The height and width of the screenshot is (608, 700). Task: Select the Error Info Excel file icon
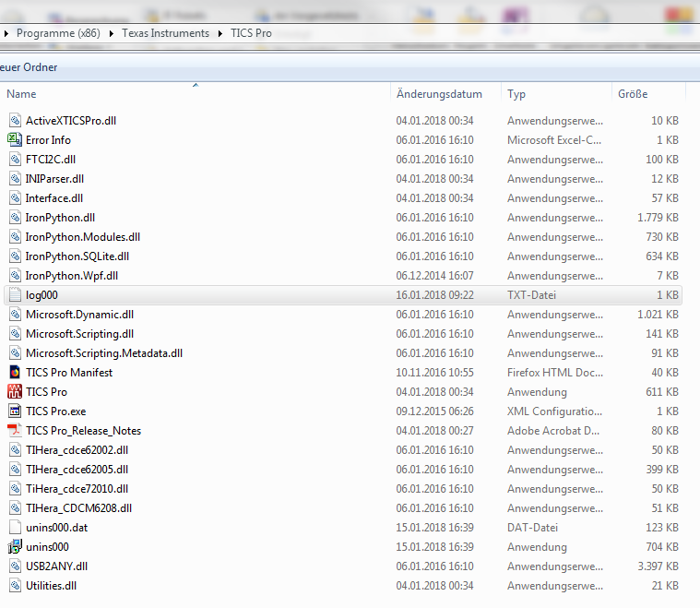15,140
